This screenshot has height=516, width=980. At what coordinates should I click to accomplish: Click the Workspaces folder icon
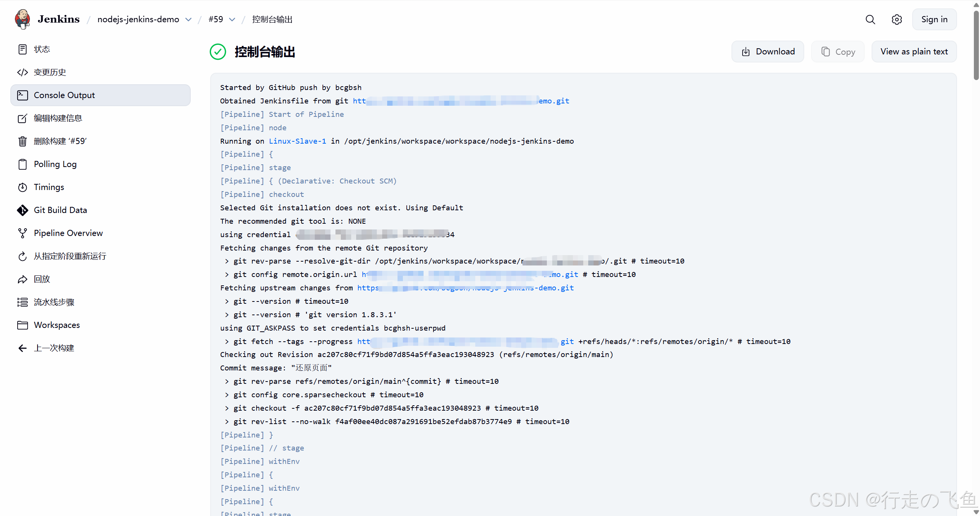click(23, 325)
